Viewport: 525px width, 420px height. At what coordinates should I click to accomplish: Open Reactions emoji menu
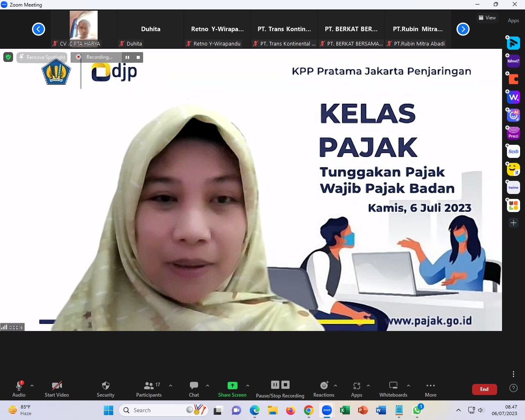324,388
